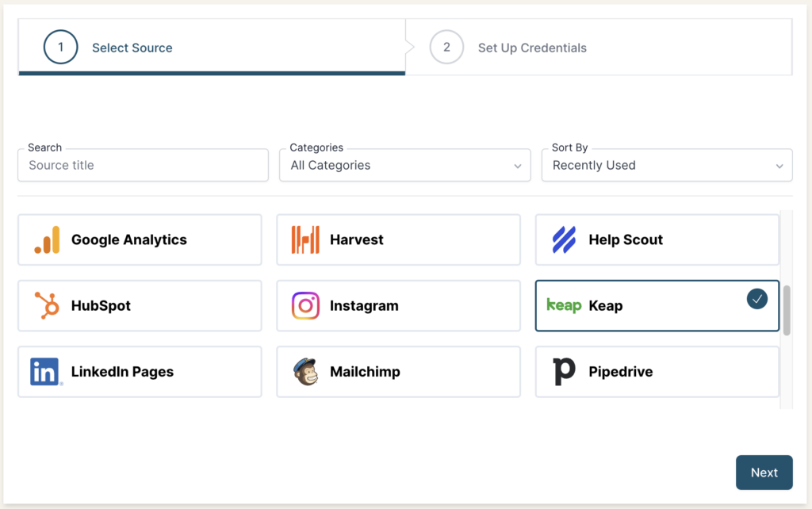Open the Sort By Recently Used dropdown
Viewport: 812px width, 509px height.
tap(666, 165)
